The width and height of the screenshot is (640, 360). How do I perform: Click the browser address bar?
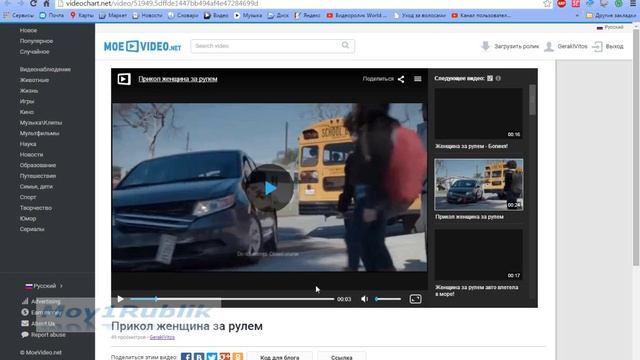302,3
